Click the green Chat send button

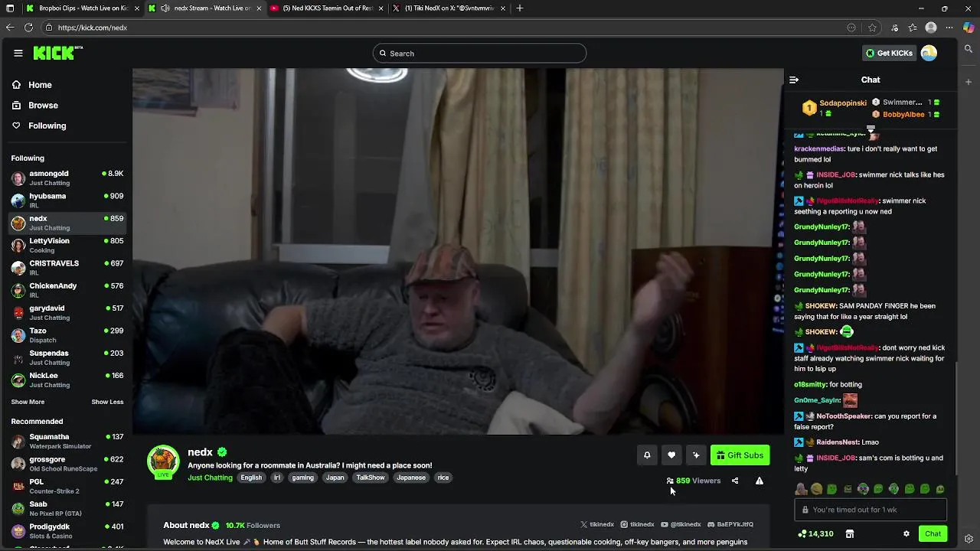pos(933,534)
